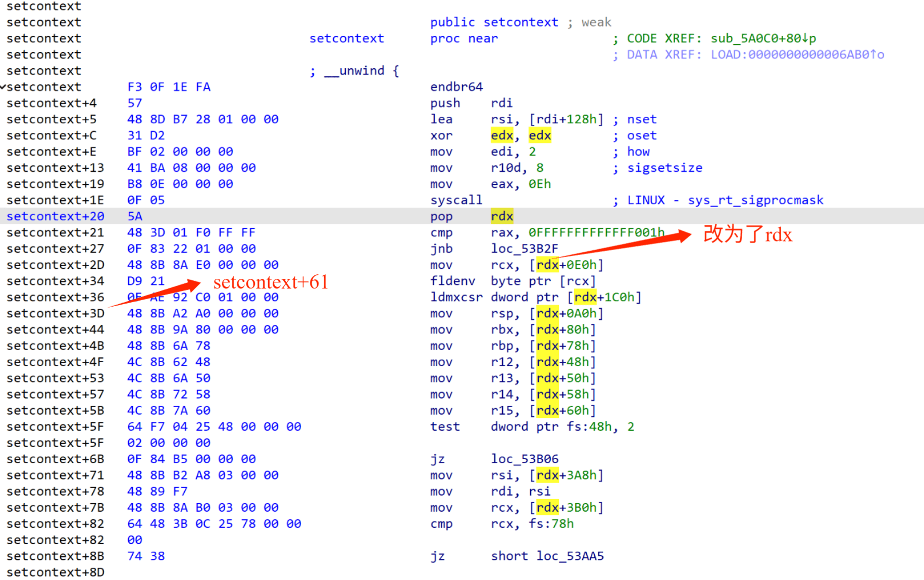This screenshot has width=924, height=580.
Task: Select the r15 register operand
Action: click(502, 410)
